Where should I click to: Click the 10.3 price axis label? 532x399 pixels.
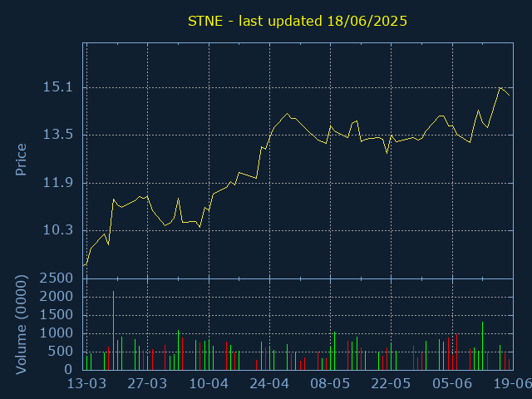pyautogui.click(x=57, y=230)
